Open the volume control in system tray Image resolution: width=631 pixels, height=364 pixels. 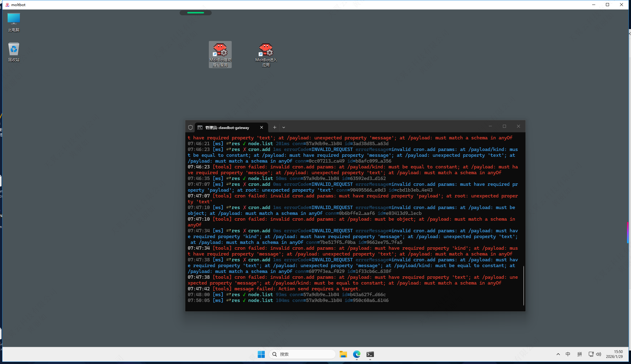[599, 354]
